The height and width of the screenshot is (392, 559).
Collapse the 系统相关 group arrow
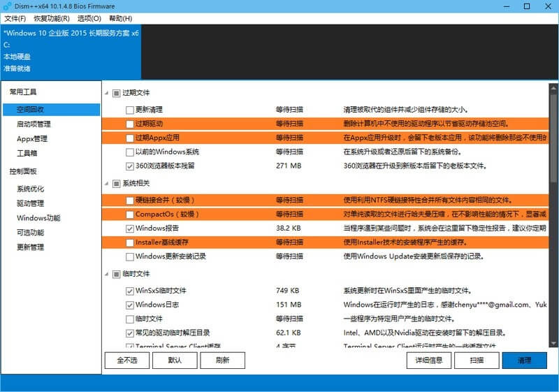(x=107, y=184)
